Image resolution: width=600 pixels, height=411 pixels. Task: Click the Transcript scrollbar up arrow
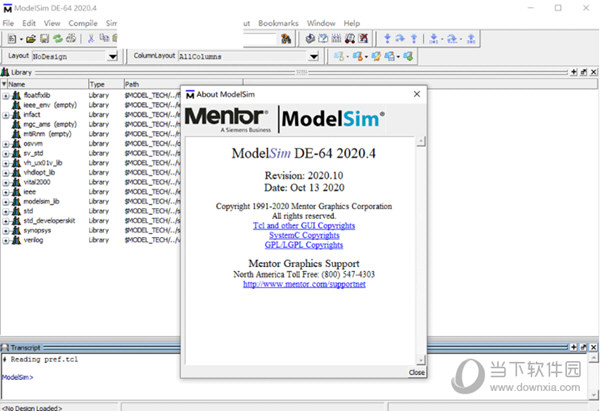(x=593, y=358)
